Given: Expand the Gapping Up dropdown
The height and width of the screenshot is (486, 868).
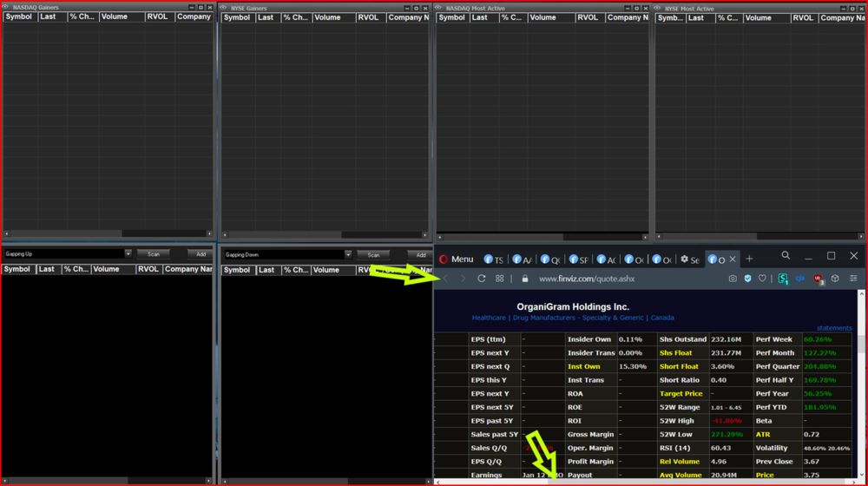Looking at the screenshot, I should [128, 253].
